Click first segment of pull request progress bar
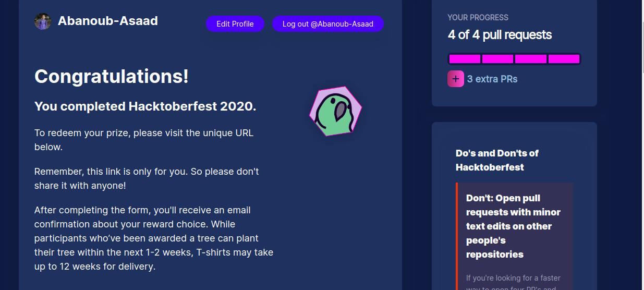Image resolution: width=644 pixels, height=290 pixels. [465, 59]
